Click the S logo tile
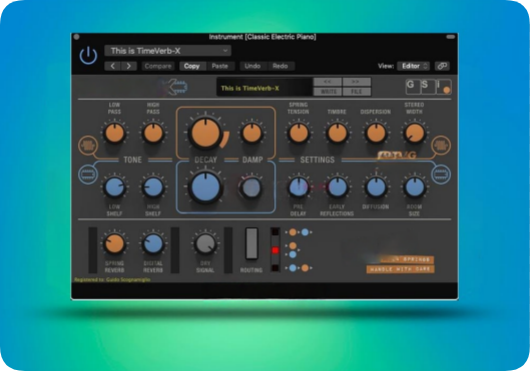 (x=428, y=87)
